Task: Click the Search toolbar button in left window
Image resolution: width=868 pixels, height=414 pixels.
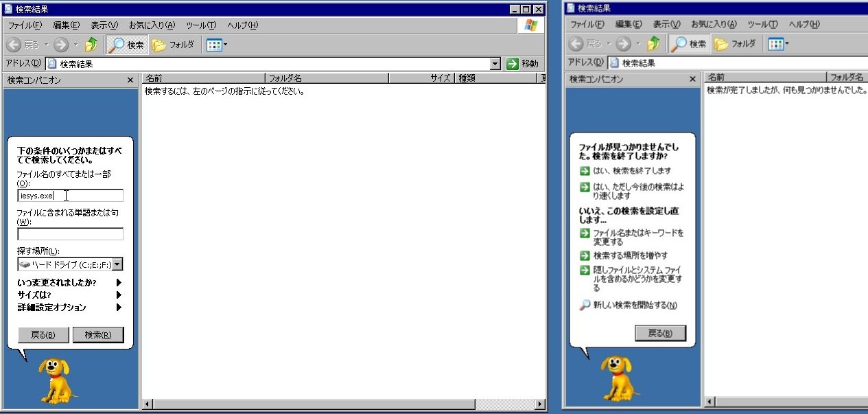Action: click(127, 45)
